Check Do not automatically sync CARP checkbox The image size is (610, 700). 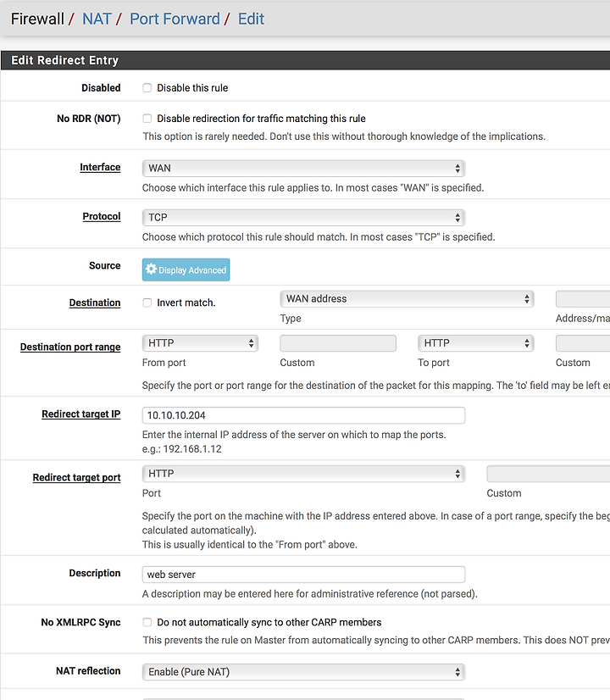pos(147,622)
